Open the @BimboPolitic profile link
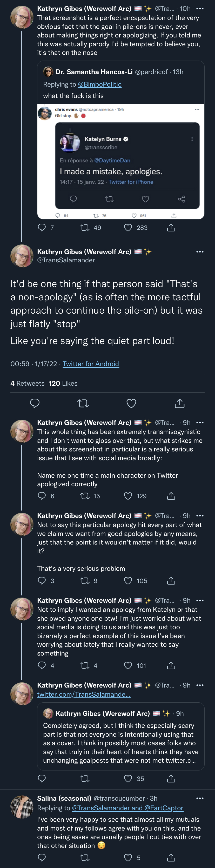Viewport: 215px width, 868px height. (100, 84)
